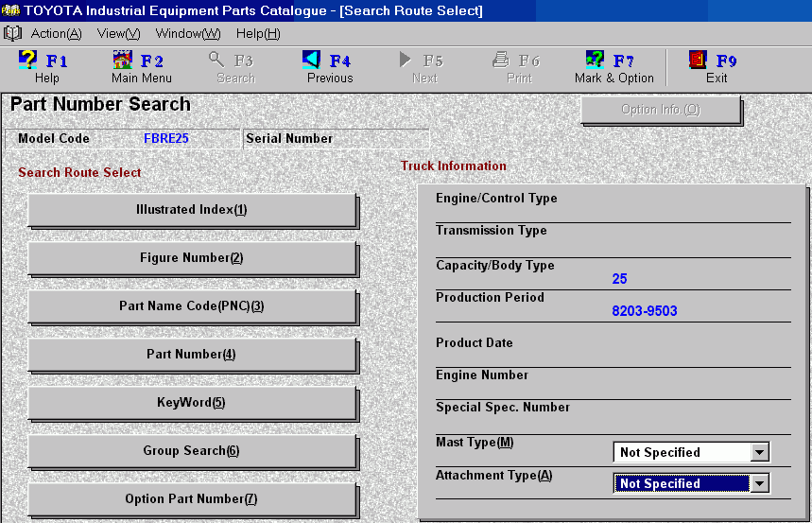
Task: Click the Special Spec. Number label
Action: click(x=503, y=408)
